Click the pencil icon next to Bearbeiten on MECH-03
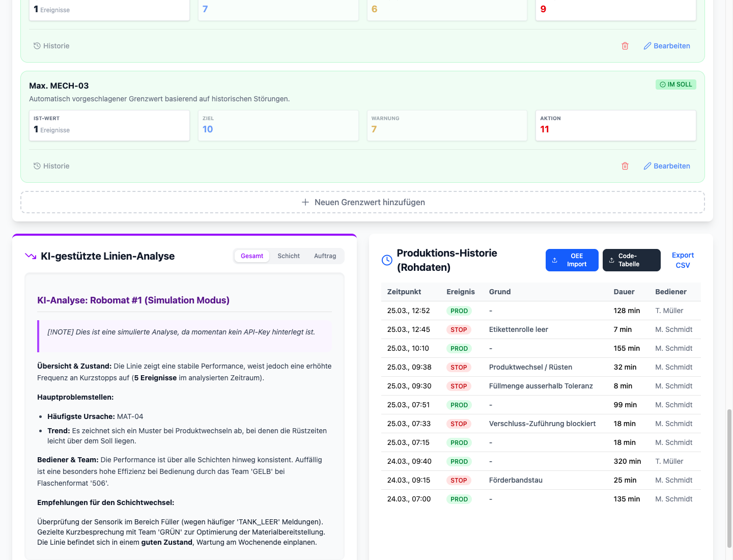The height and width of the screenshot is (560, 733). click(647, 166)
